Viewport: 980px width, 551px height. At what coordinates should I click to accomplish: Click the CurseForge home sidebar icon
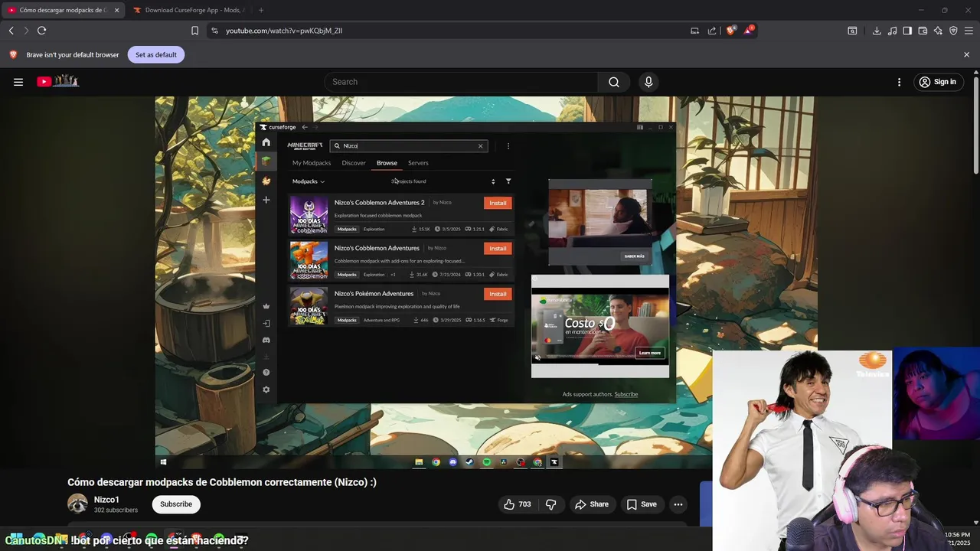pos(266,142)
